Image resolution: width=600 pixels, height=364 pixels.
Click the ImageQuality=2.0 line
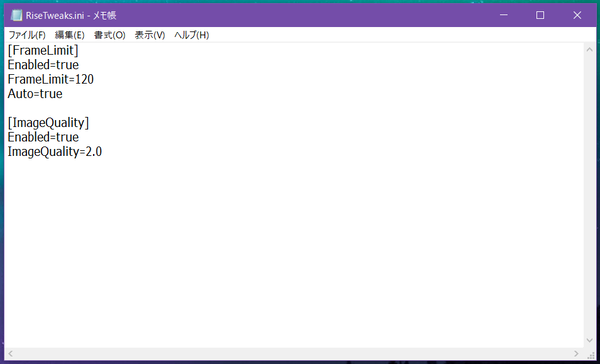pyautogui.click(x=55, y=152)
